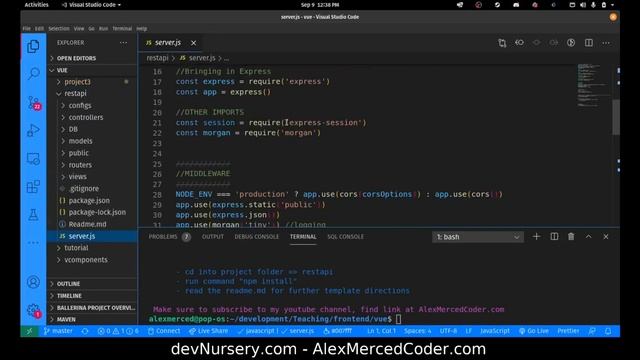
Task: Maximize the panel with up chevron
Action: 589,237
